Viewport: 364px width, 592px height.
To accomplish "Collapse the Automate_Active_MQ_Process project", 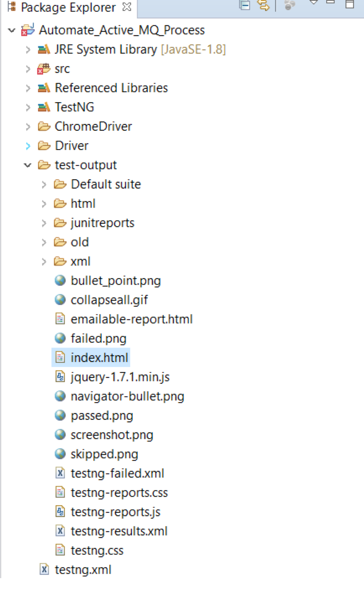I will pos(12,30).
